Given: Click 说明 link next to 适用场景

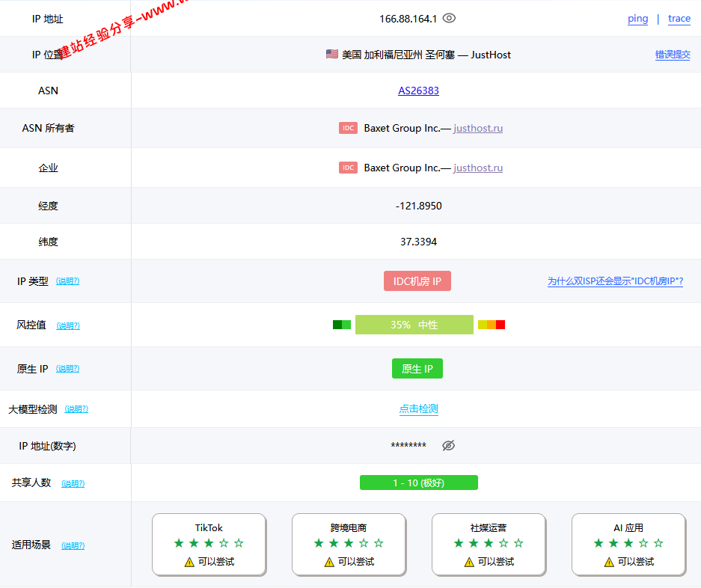Looking at the screenshot, I should point(73,546).
